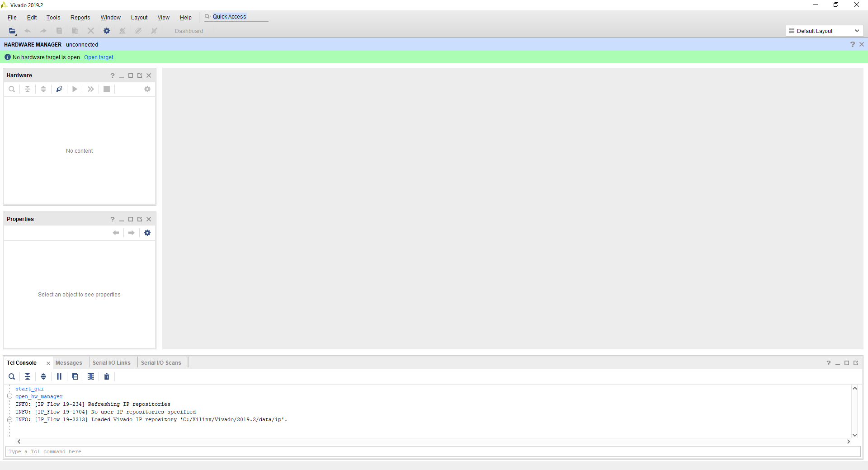Maximize the Tcl Console panel
The image size is (868, 470).
point(847,363)
